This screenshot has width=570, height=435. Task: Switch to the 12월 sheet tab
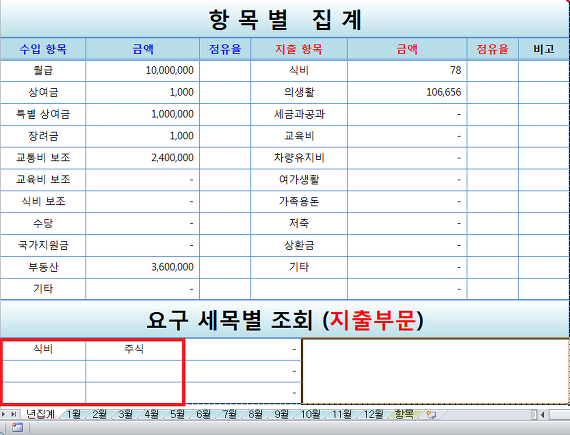[x=373, y=414]
